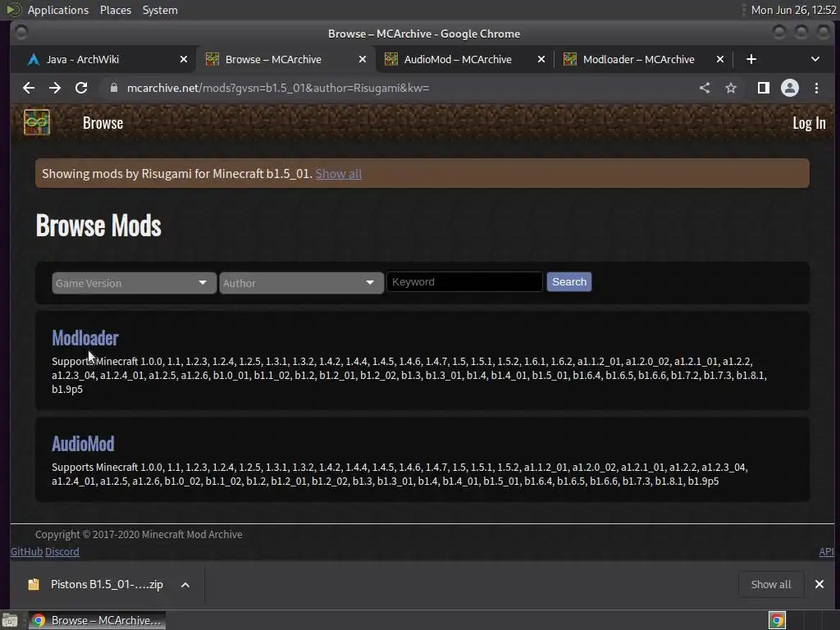Image resolution: width=840 pixels, height=630 pixels.
Task: Open a new tab with plus button
Action: 751,59
